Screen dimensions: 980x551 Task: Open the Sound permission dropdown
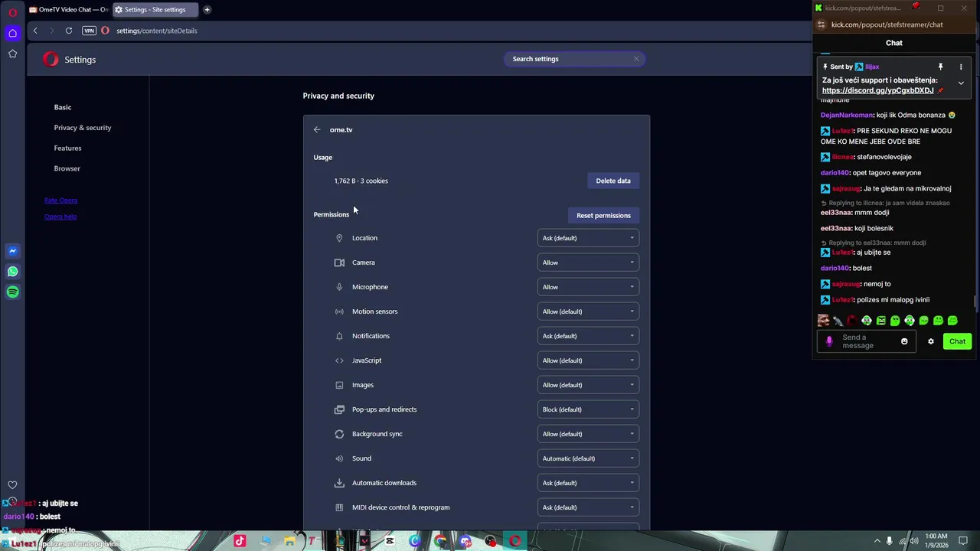coord(588,458)
